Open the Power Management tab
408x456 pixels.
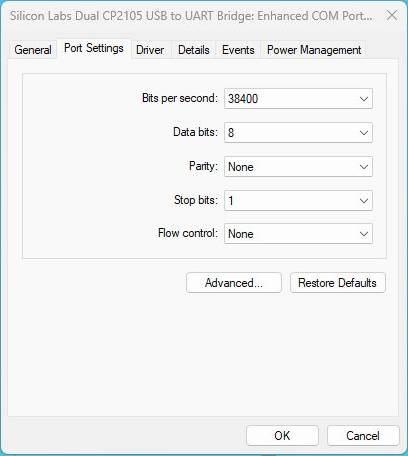(x=314, y=50)
